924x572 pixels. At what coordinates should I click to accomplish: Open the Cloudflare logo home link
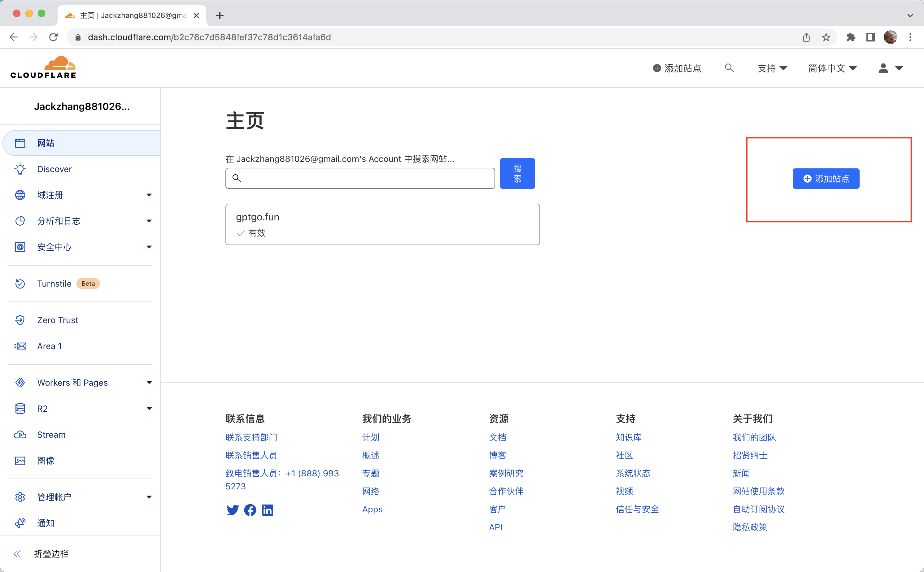[x=43, y=68]
